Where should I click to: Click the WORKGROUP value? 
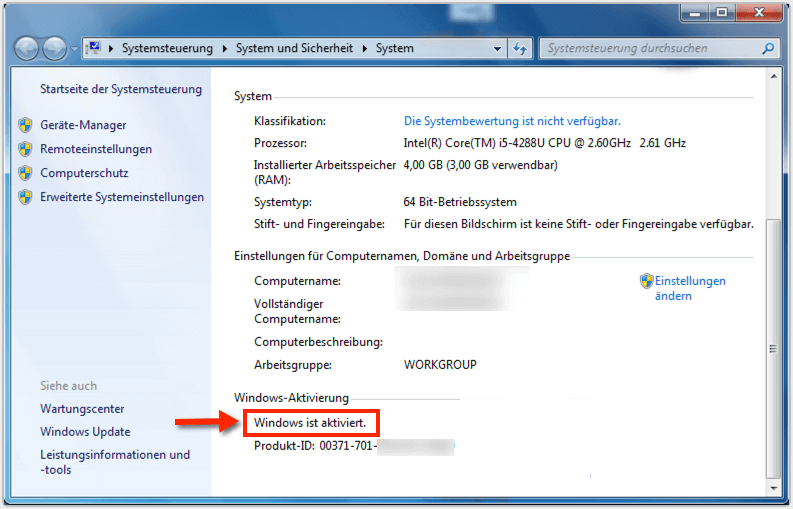[440, 365]
